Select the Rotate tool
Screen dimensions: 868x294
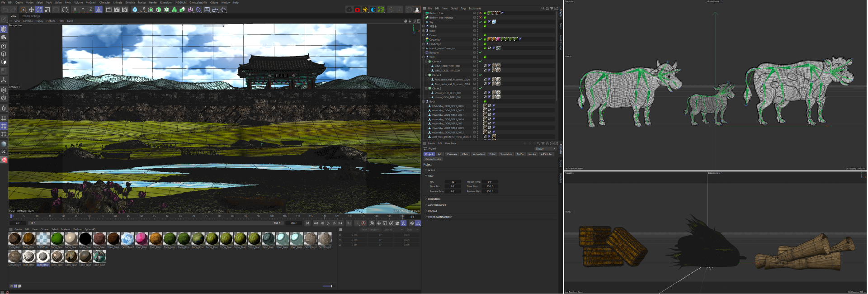39,9
